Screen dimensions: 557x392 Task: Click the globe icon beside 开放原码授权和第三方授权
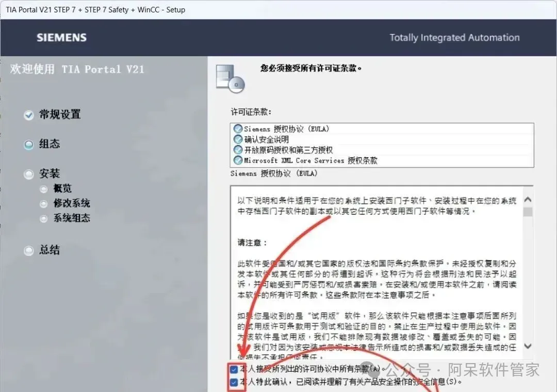click(238, 150)
